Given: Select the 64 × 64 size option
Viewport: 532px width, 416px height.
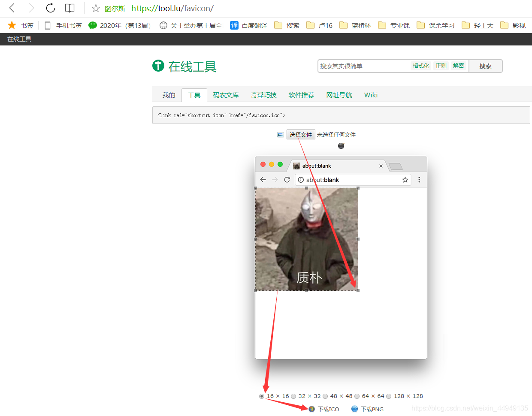Looking at the screenshot, I should coord(357,396).
